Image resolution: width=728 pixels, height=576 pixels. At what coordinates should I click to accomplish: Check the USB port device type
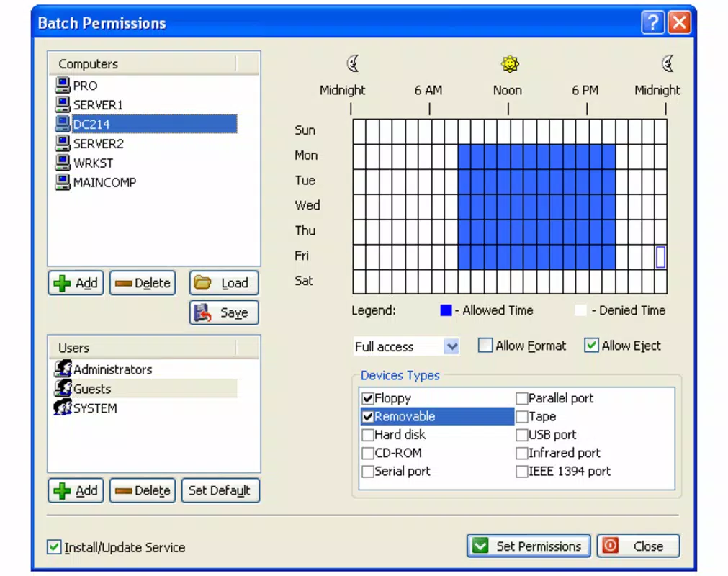coord(522,435)
